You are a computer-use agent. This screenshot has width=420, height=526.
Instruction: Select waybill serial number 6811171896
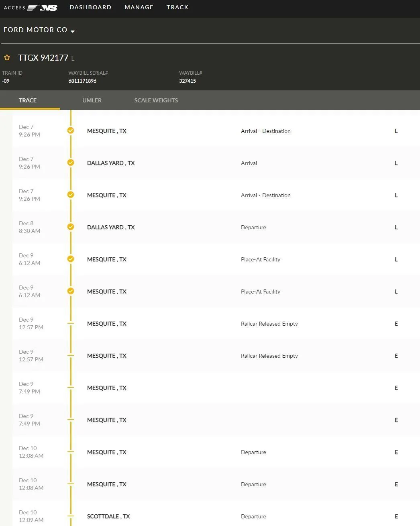[82, 81]
